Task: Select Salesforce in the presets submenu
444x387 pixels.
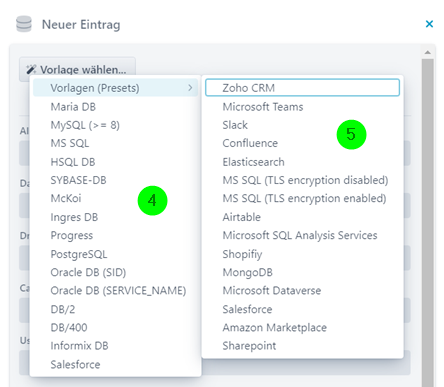Action: (302, 309)
